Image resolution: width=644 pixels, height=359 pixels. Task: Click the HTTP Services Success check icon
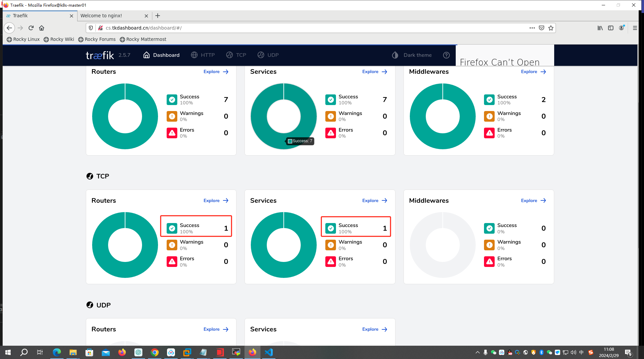pyautogui.click(x=331, y=100)
